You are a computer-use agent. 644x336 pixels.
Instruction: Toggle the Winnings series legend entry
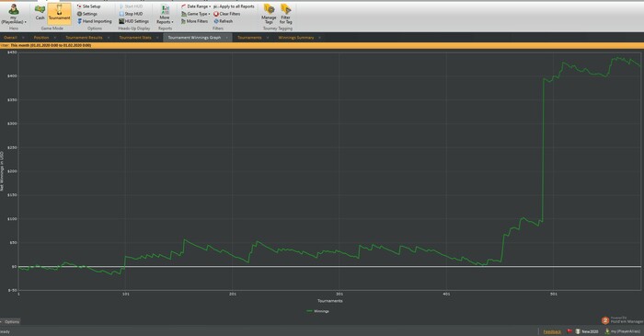point(318,311)
